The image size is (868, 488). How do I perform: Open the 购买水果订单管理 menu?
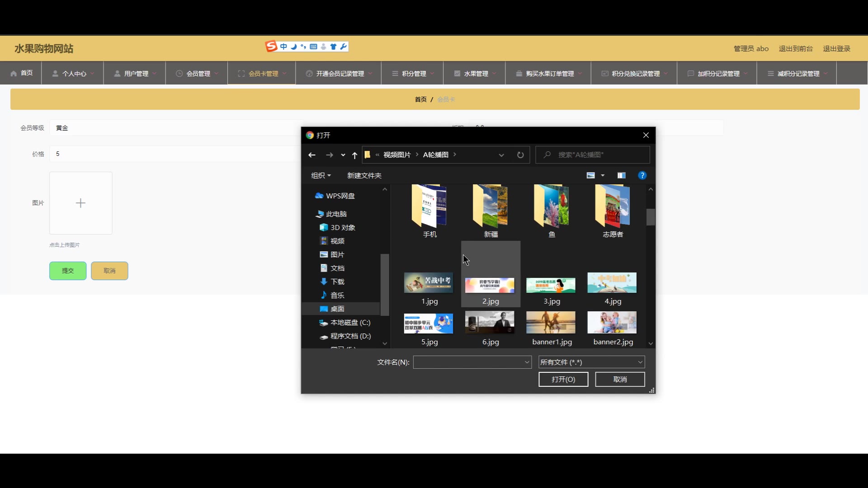click(548, 73)
